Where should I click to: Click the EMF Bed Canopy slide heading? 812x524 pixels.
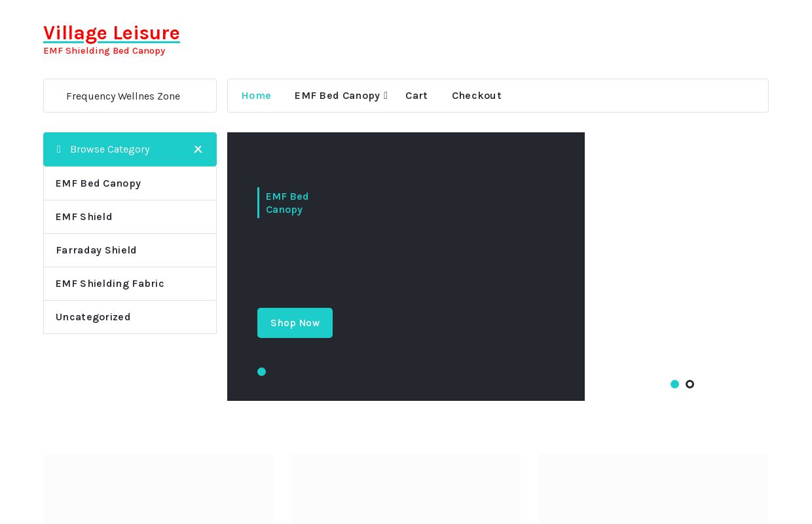pyautogui.click(x=287, y=203)
